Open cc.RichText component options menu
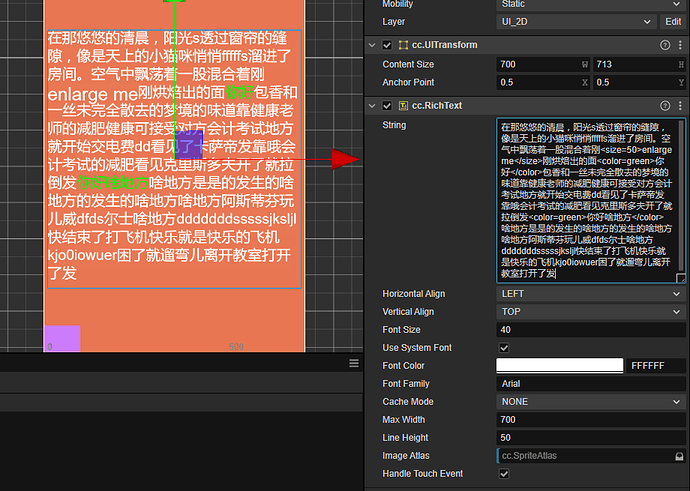This screenshot has height=491, width=690. [x=680, y=106]
